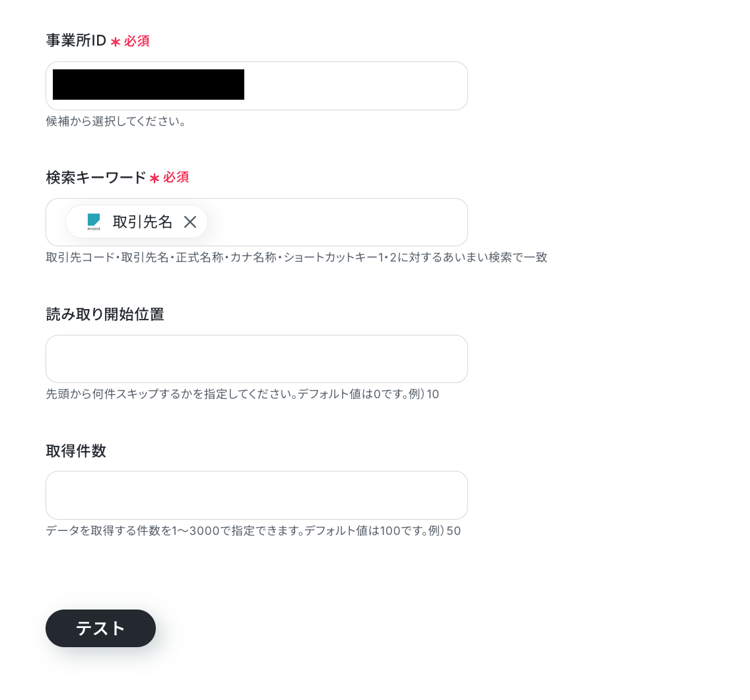Image resolution: width=750 pixels, height=700 pixels.
Task: Select the 取引先名 chip label text
Action: pos(143,221)
